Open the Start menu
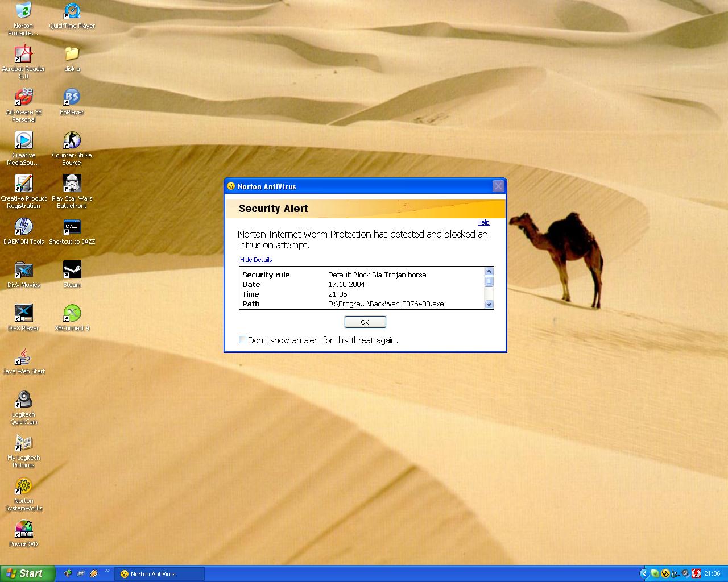The height and width of the screenshot is (582, 728). (x=28, y=573)
